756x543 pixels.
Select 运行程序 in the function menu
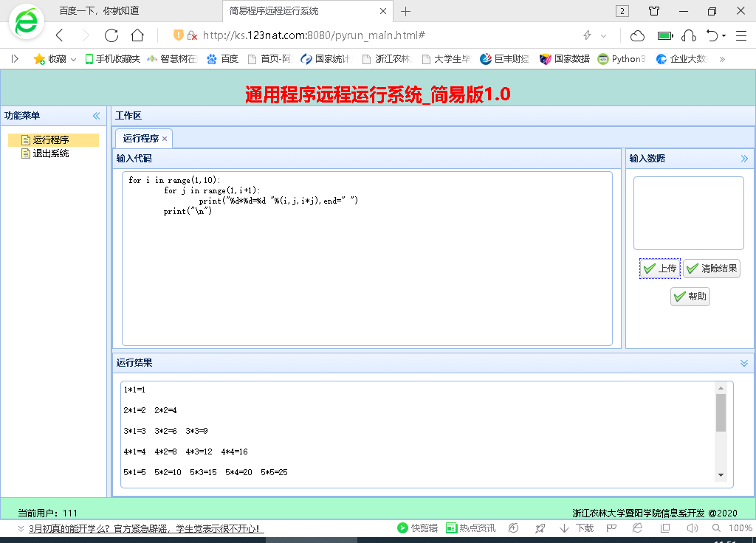tap(51, 140)
